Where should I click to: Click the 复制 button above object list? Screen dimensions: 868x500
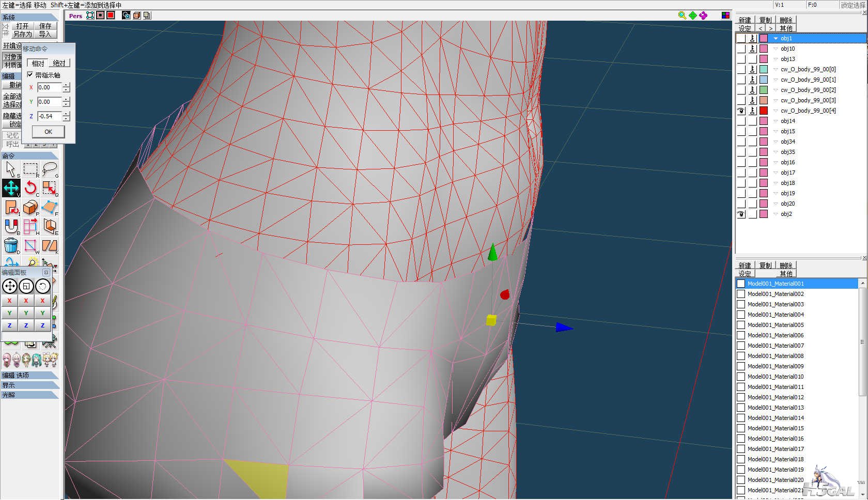[x=765, y=20]
